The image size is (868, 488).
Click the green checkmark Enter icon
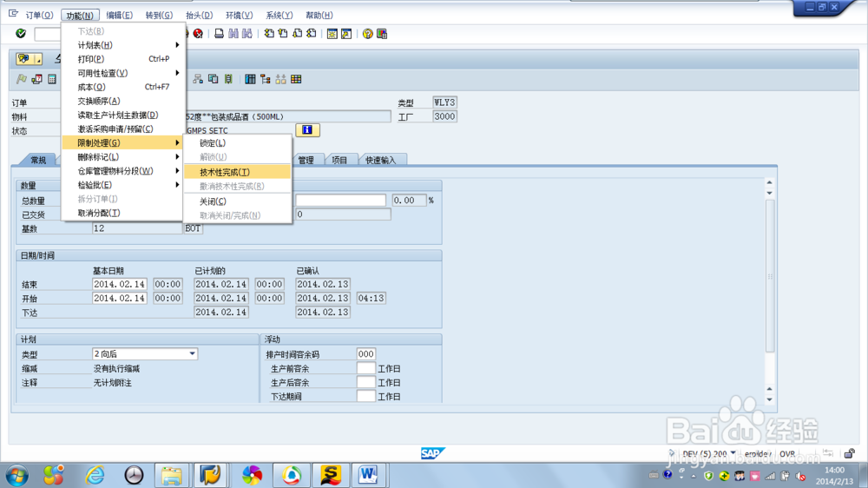pos(21,34)
